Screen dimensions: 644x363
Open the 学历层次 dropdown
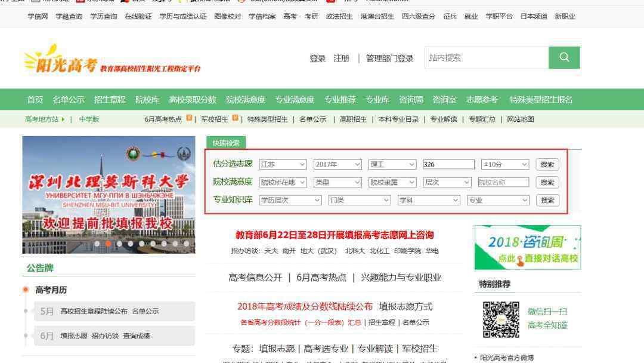[x=290, y=200]
